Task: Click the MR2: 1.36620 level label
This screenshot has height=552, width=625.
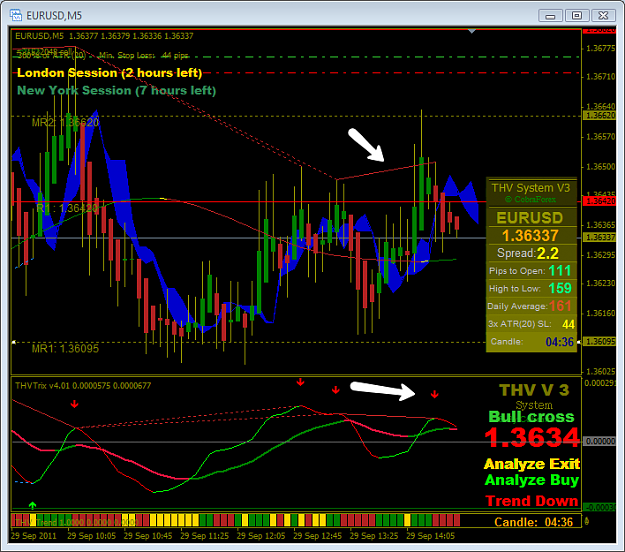Action: pos(65,122)
